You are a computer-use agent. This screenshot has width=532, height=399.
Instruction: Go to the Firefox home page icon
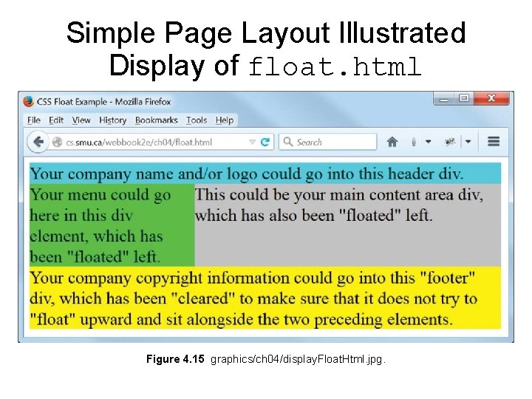392,142
